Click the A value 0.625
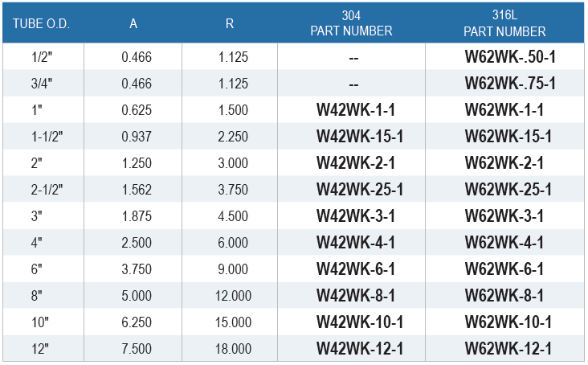588x365 pixels. pos(137,110)
